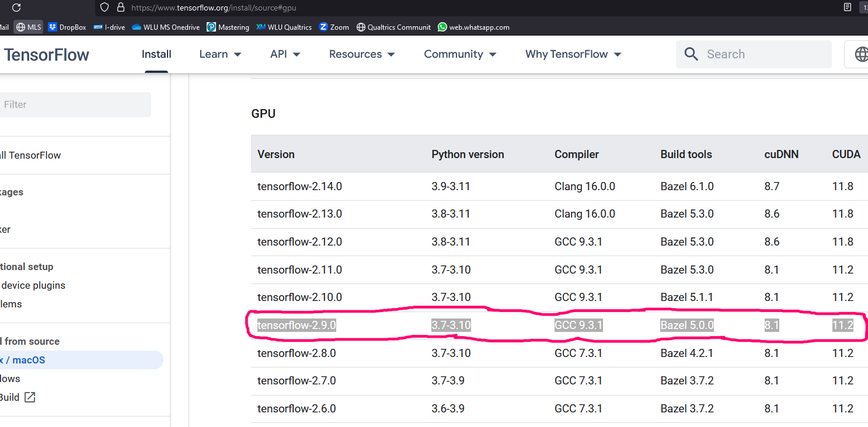Open the reader view icon in address bar
Image resolution: width=868 pixels, height=427 pixels.
848,8
